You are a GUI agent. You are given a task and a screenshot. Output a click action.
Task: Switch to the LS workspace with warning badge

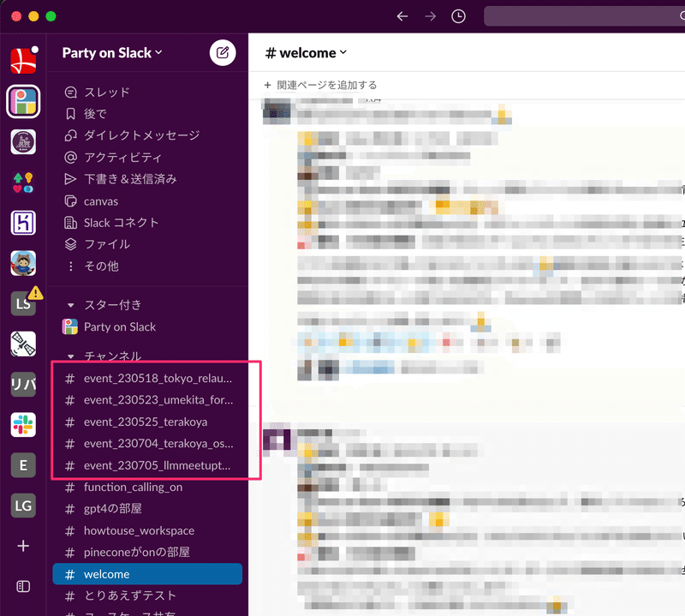click(x=23, y=303)
